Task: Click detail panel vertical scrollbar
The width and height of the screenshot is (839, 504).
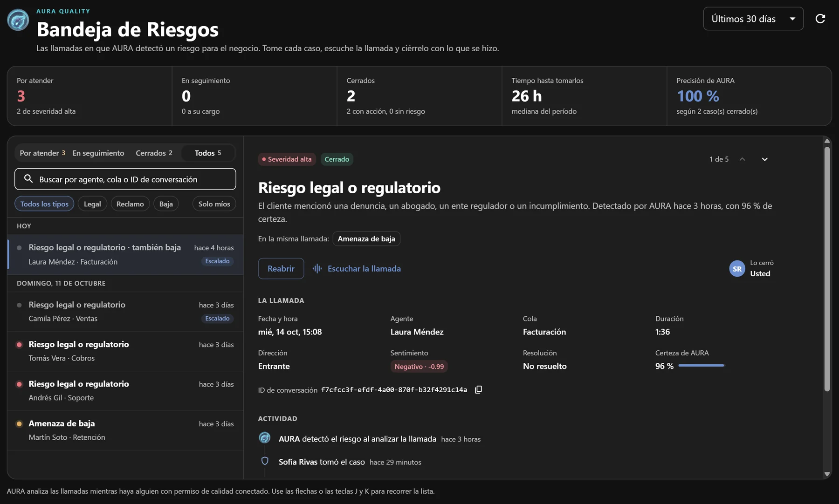Action: (x=827, y=269)
